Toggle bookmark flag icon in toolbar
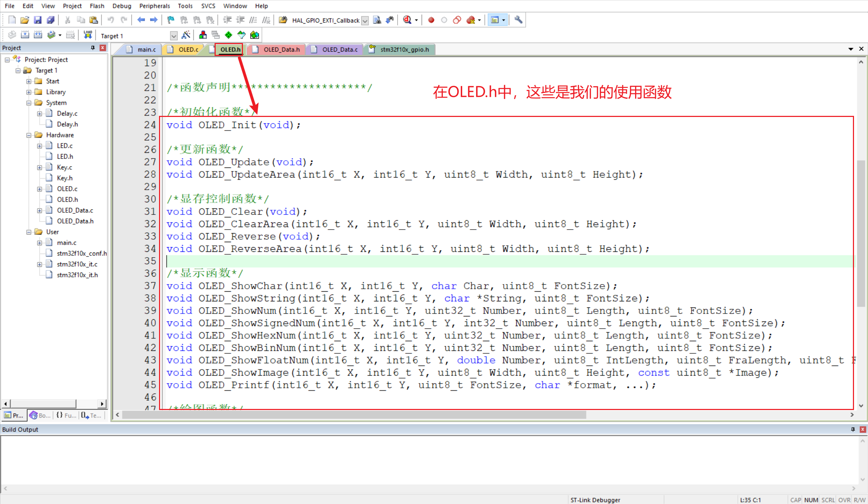 (171, 20)
